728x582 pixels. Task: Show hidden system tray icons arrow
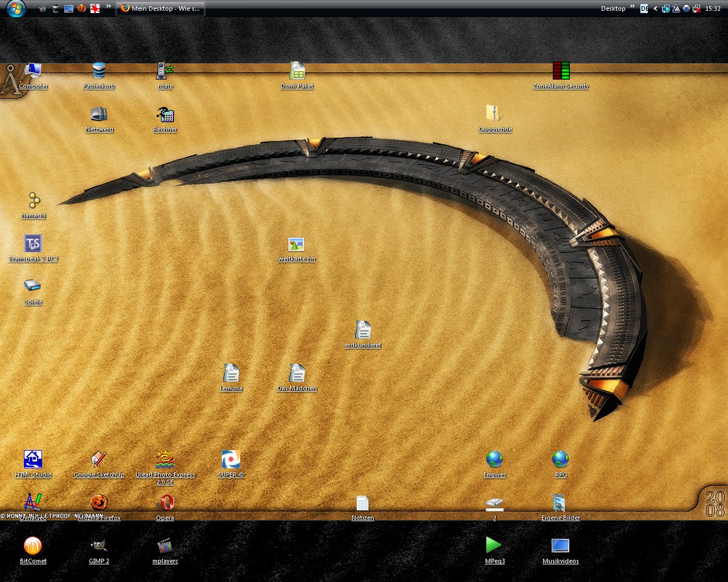[x=655, y=9]
